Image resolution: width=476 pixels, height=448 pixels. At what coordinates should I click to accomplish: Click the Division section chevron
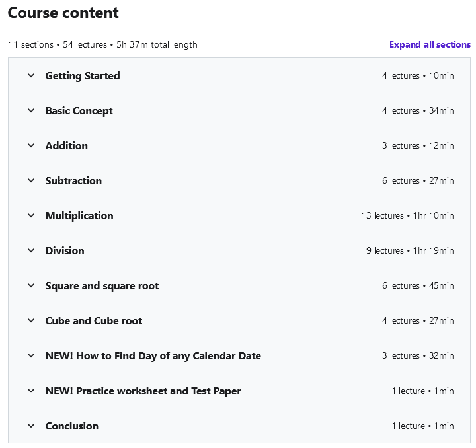(31, 250)
